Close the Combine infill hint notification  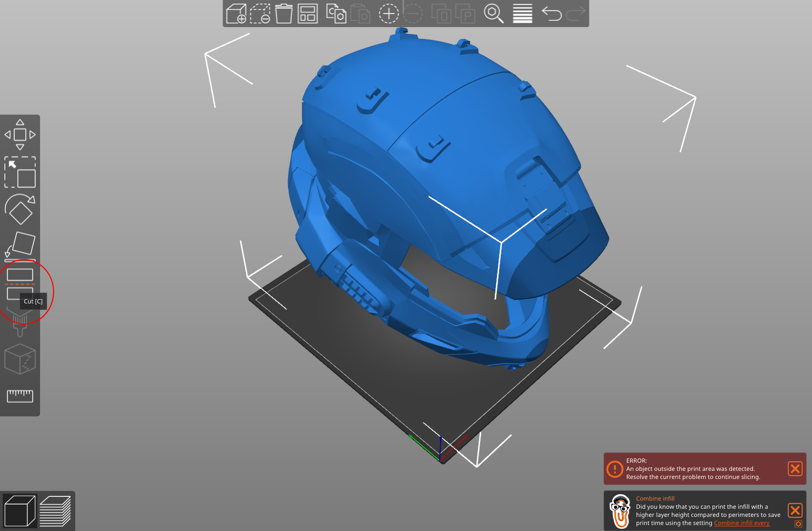click(795, 510)
